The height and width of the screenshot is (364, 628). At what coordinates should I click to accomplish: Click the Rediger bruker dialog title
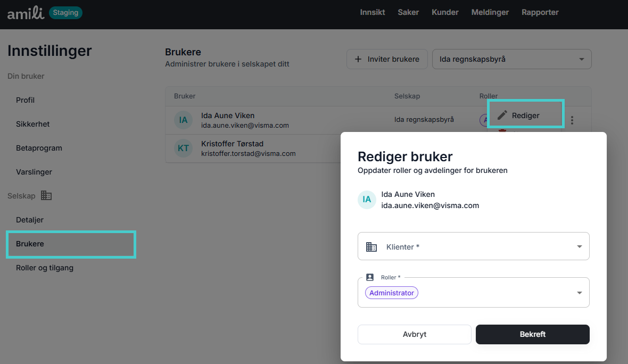tap(405, 156)
